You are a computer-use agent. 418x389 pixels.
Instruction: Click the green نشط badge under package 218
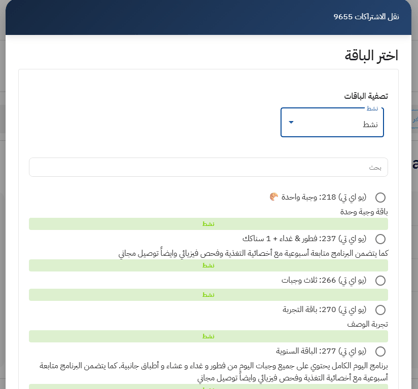208,224
